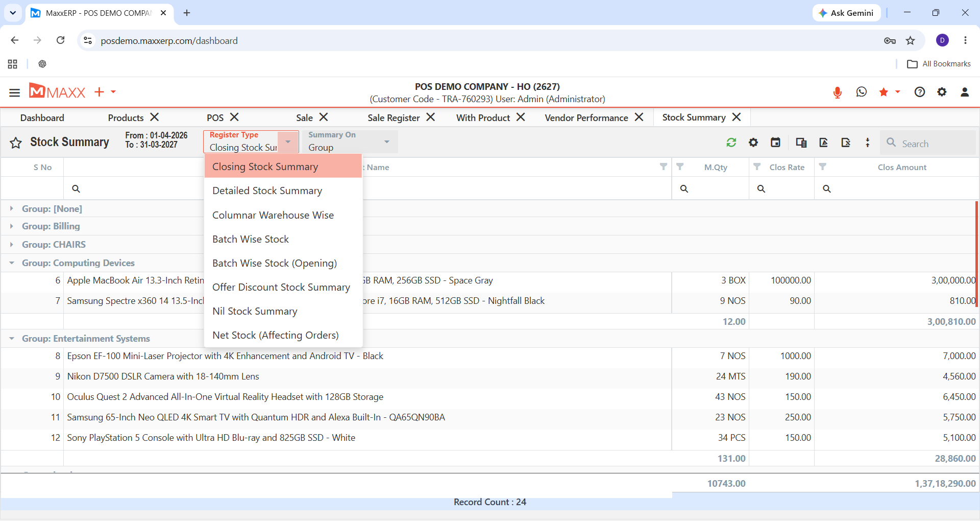
Task: Close the Products tab
Action: click(x=155, y=117)
